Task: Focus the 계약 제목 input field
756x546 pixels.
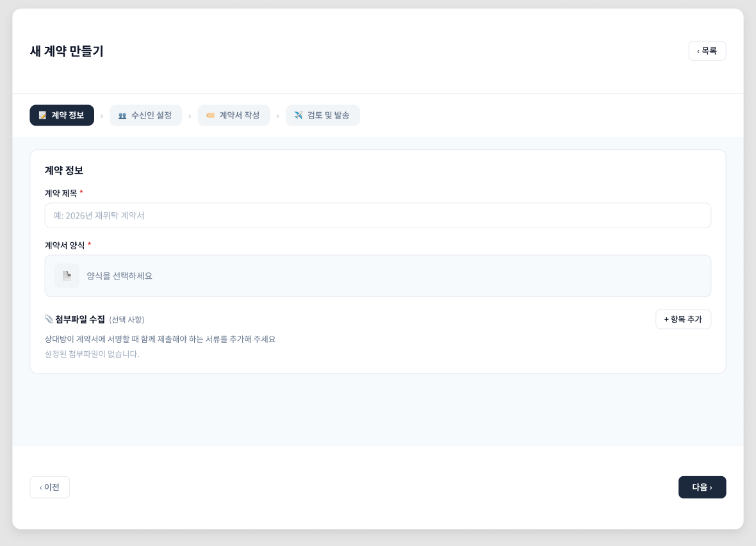Action: (378, 215)
